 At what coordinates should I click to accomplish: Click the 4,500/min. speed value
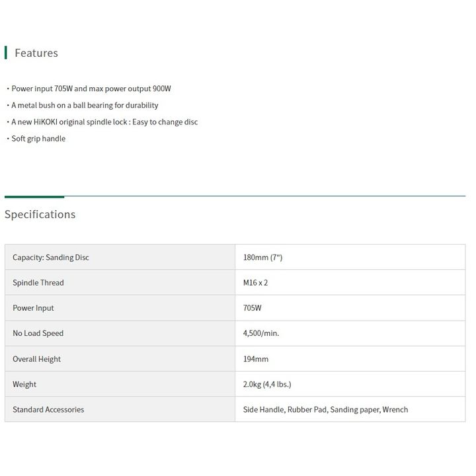(260, 333)
